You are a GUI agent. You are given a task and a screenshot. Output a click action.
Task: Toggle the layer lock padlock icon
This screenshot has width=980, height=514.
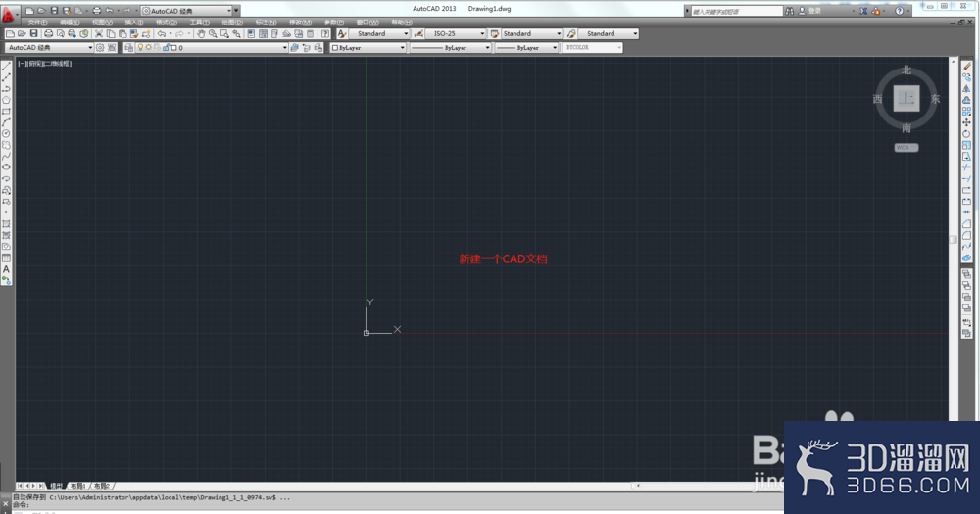click(x=166, y=47)
